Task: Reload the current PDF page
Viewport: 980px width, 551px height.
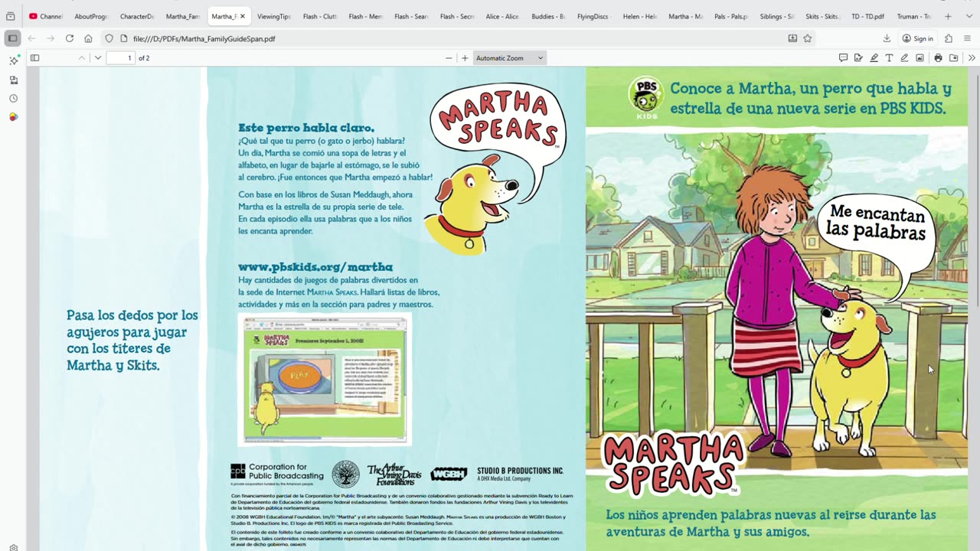Action: pos(70,38)
